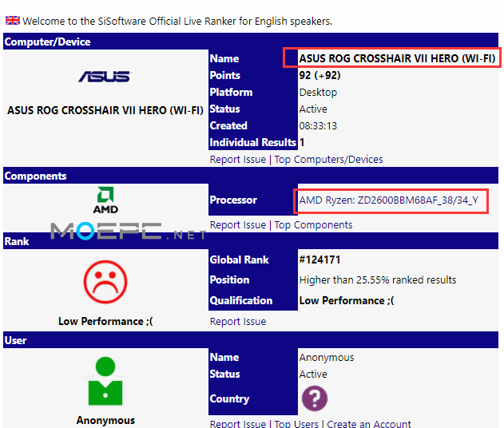Click the AMD logo icon
Viewport: 504px width, 428px height.
[105, 200]
